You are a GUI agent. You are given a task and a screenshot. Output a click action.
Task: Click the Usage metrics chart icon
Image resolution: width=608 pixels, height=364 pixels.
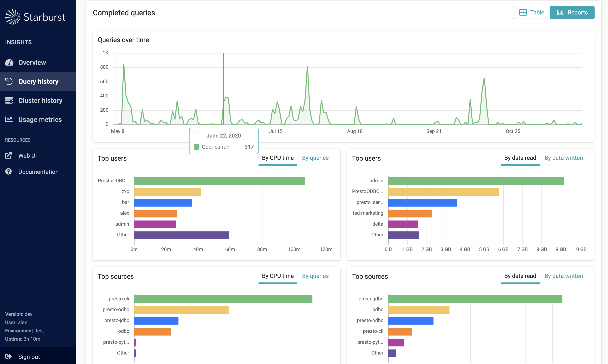pos(9,120)
